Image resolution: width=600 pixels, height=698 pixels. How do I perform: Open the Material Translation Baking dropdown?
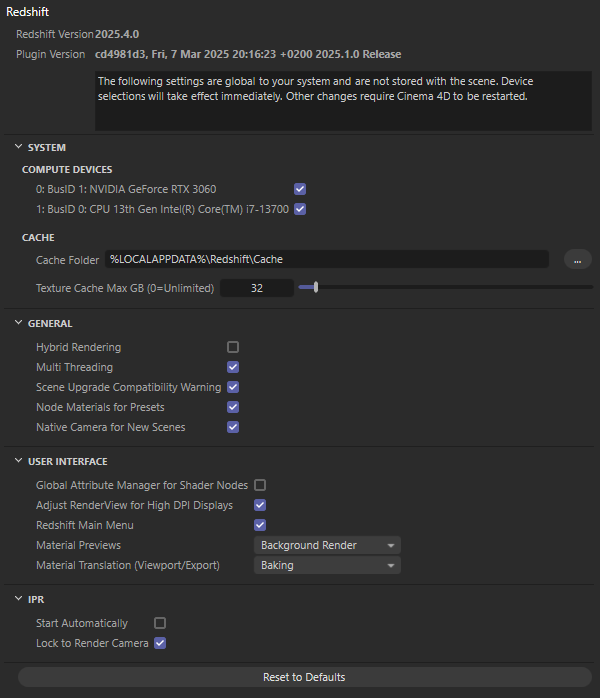[x=327, y=565]
